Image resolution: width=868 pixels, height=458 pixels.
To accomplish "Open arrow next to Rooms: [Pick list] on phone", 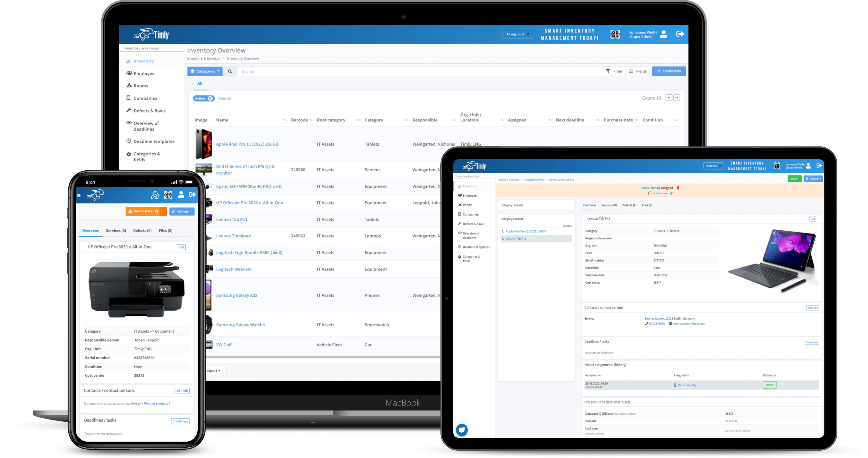I will point(163,211).
